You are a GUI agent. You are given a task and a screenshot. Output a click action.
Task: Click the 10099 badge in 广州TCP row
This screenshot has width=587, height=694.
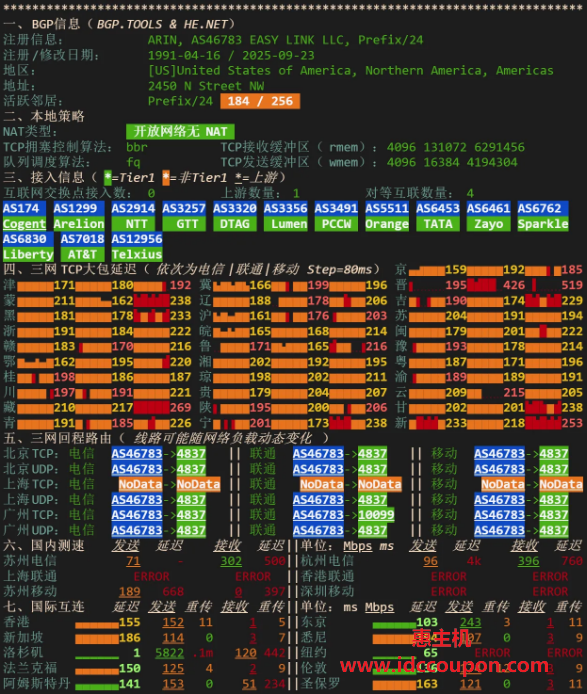click(376, 515)
